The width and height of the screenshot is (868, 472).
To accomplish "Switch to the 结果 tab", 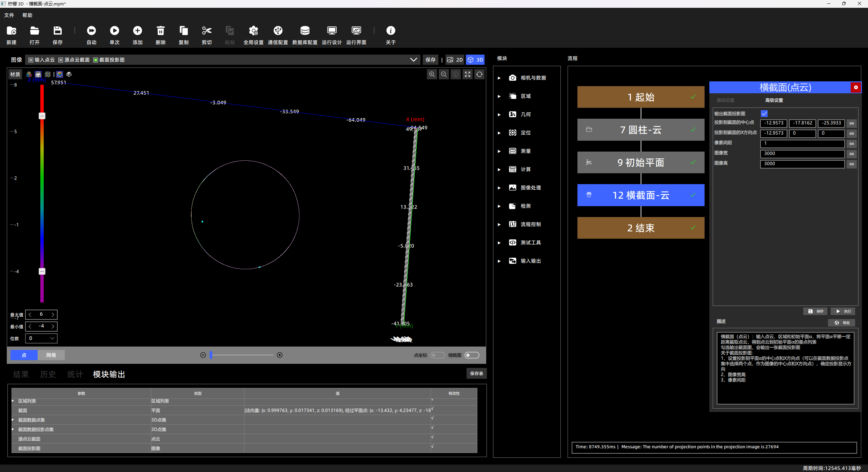I will (21, 374).
